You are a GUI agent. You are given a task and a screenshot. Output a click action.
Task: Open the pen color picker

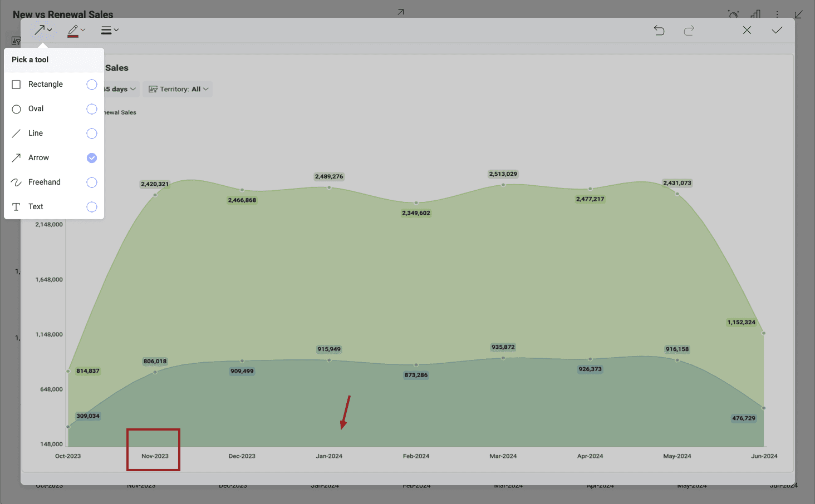76,30
